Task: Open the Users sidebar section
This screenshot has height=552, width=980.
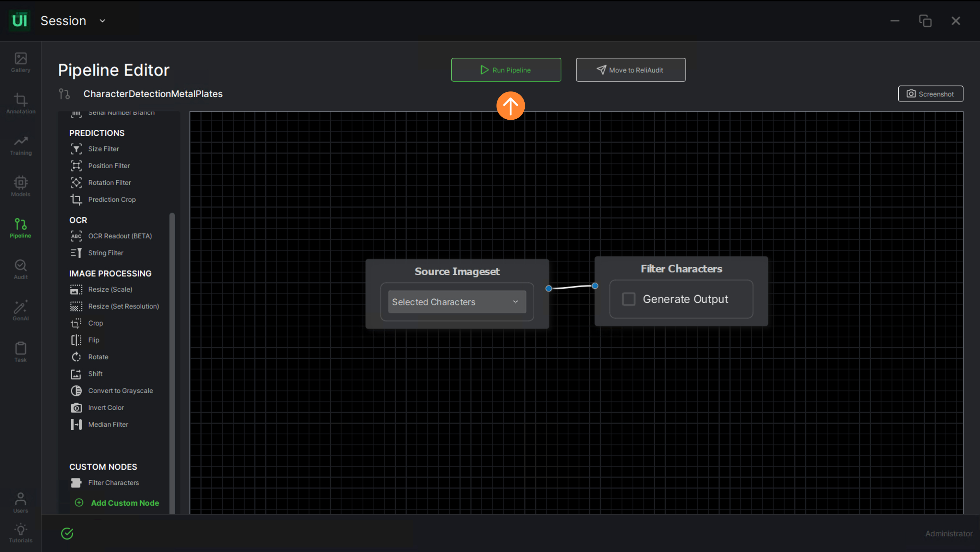Action: (x=20, y=503)
